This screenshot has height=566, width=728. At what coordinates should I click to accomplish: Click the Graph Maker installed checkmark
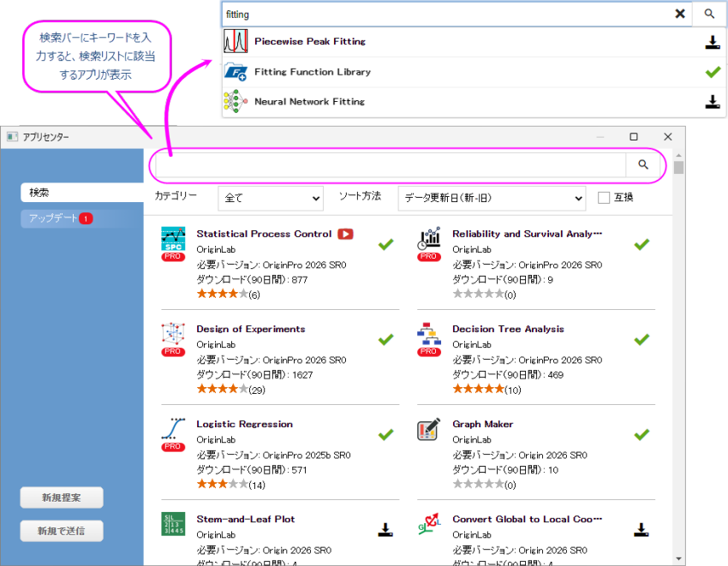tap(641, 435)
